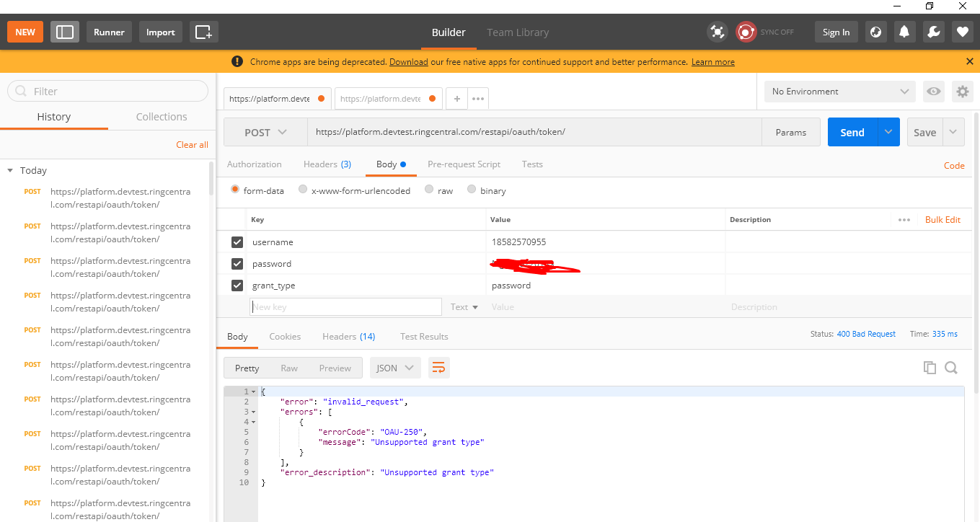Uncheck the username parameter checkbox
Viewport: 980px width, 522px height.
tap(237, 242)
